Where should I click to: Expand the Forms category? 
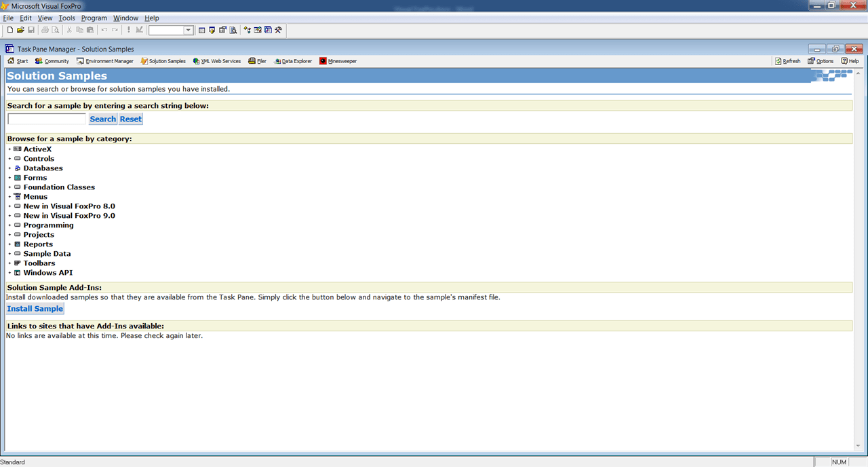pos(10,178)
